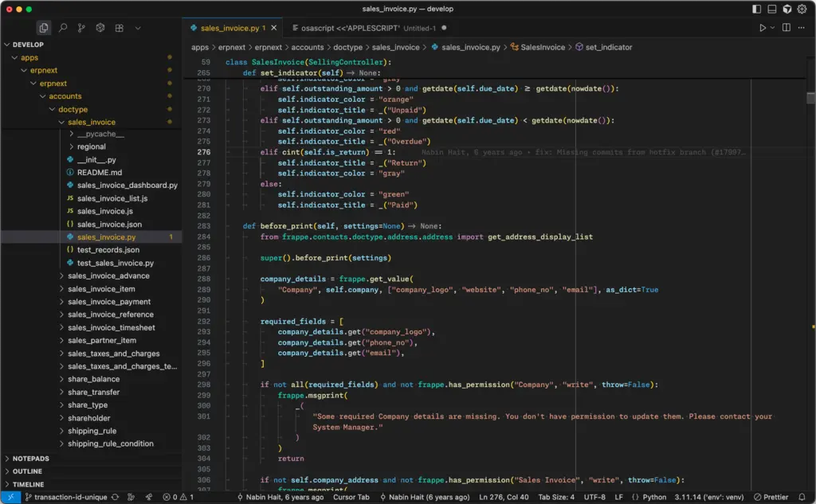This screenshot has height=504, width=816.
Task: Open the Extensions view
Action: (x=120, y=26)
